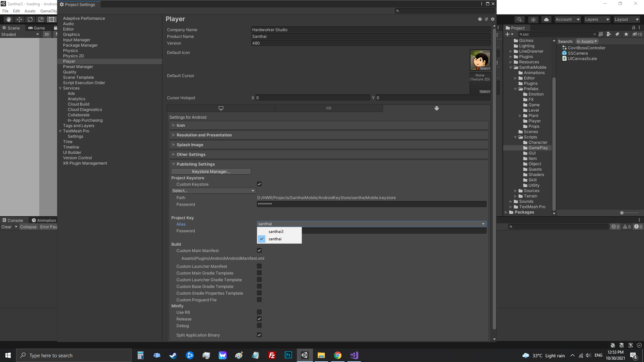Adjust the Project panel icon size slider
The width and height of the screenshot is (644, 362).
point(622,213)
